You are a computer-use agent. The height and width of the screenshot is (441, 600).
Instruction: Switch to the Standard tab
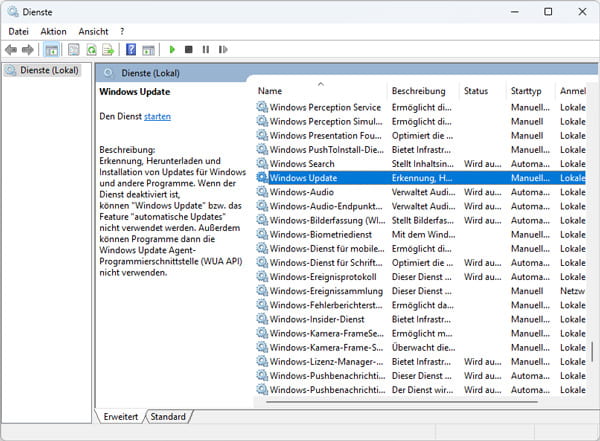click(x=168, y=416)
